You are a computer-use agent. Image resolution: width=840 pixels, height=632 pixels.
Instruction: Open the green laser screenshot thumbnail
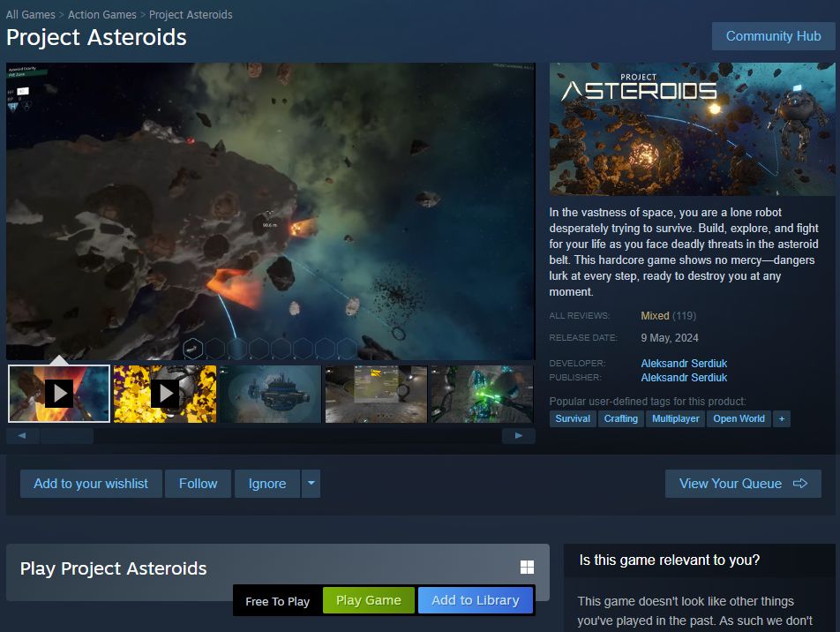point(482,394)
